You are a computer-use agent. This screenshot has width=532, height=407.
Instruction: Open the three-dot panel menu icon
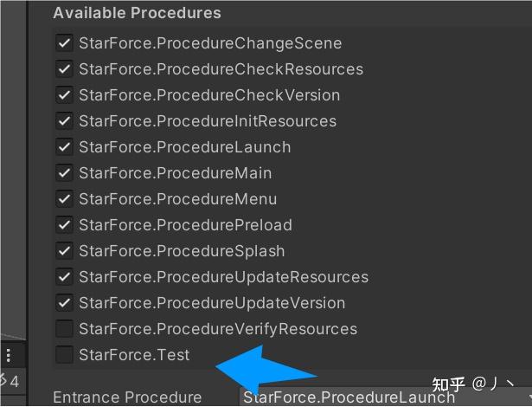point(9,355)
